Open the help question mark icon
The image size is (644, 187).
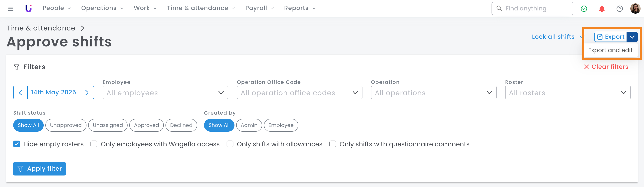click(x=619, y=9)
